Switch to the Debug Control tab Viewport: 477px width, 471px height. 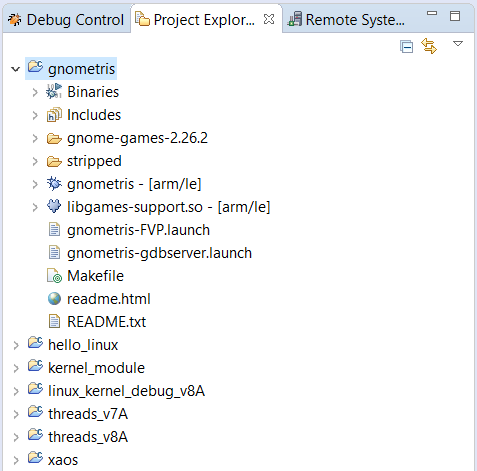[x=66, y=20]
